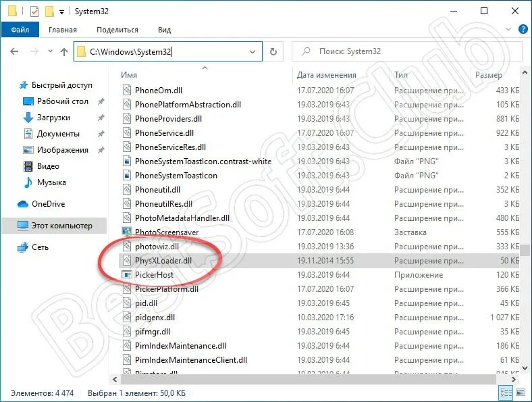Switch to the Главная ribbon tab
Screen dimensions: 532x402
(63, 30)
